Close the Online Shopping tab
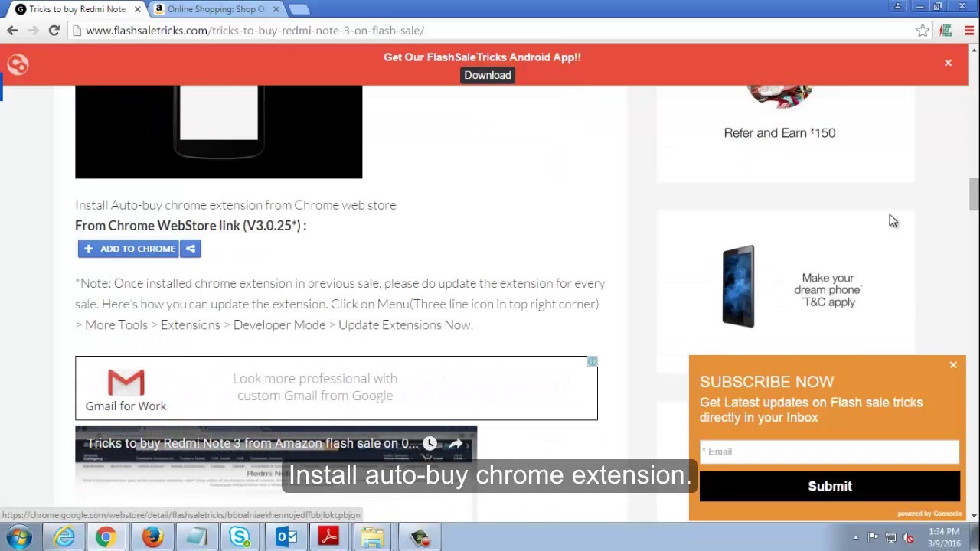Image resolution: width=980 pixels, height=551 pixels. [276, 9]
